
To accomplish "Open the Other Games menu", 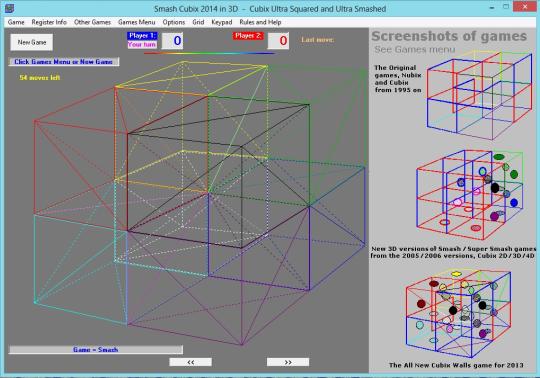I will click(x=92, y=22).
